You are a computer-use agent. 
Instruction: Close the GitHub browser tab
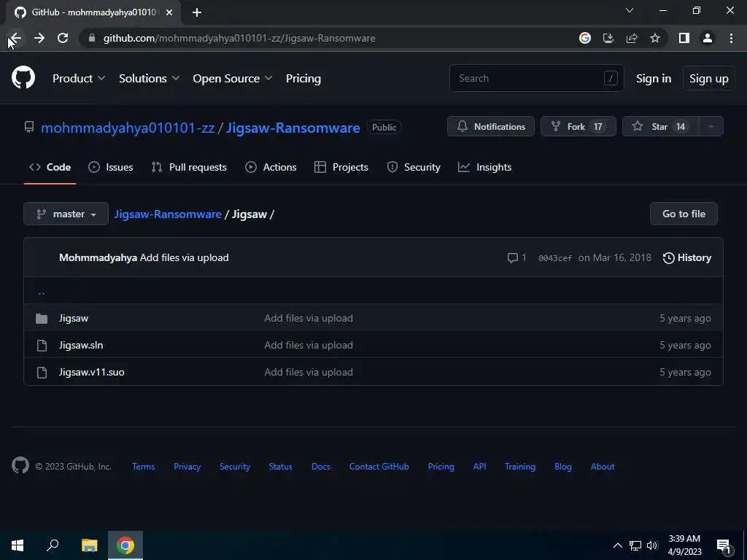169,12
